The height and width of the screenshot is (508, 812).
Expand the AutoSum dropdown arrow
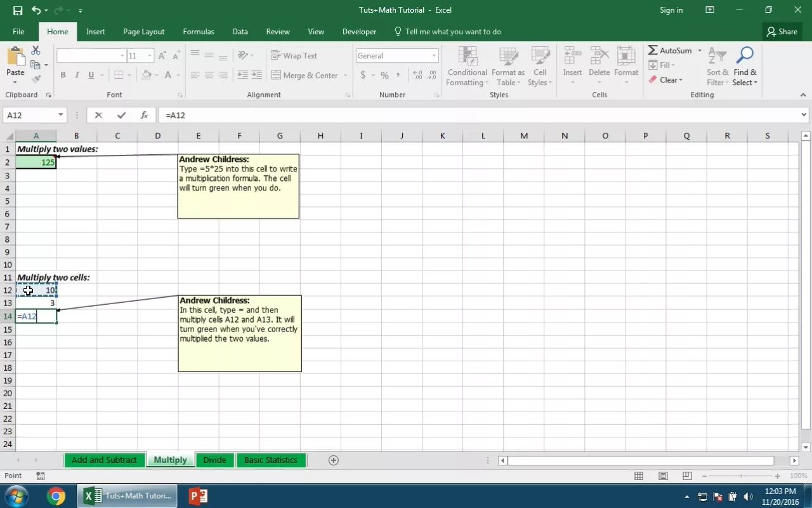click(x=700, y=50)
